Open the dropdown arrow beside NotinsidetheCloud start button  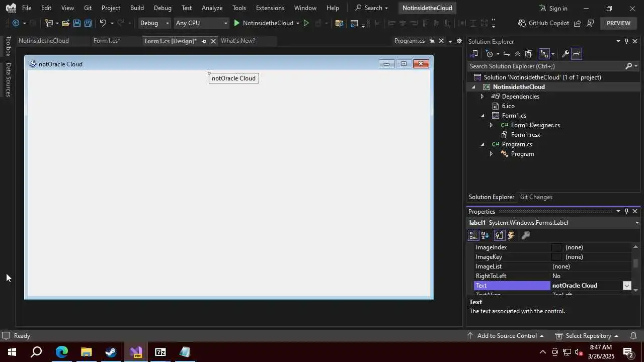pyautogui.click(x=298, y=23)
